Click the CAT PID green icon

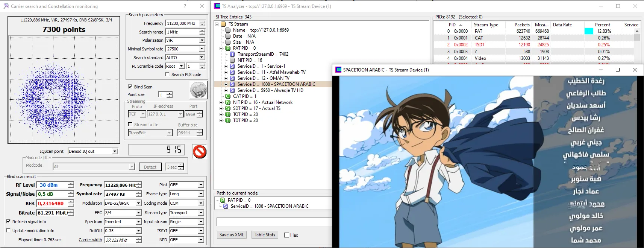pos(228,96)
